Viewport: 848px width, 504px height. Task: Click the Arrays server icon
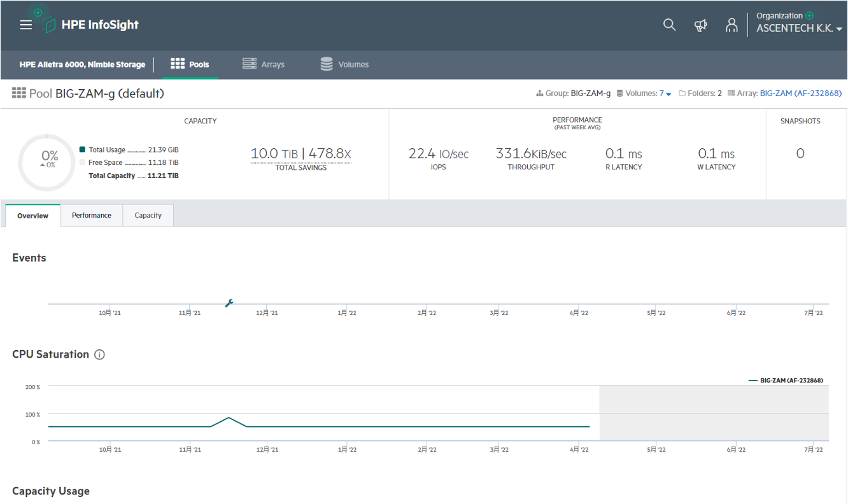[250, 64]
